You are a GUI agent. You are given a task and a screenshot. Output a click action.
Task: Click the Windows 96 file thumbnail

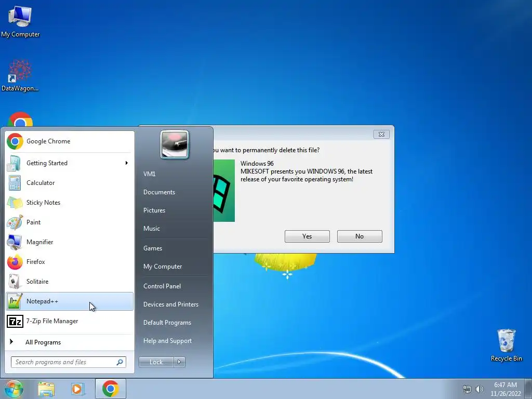click(x=224, y=191)
